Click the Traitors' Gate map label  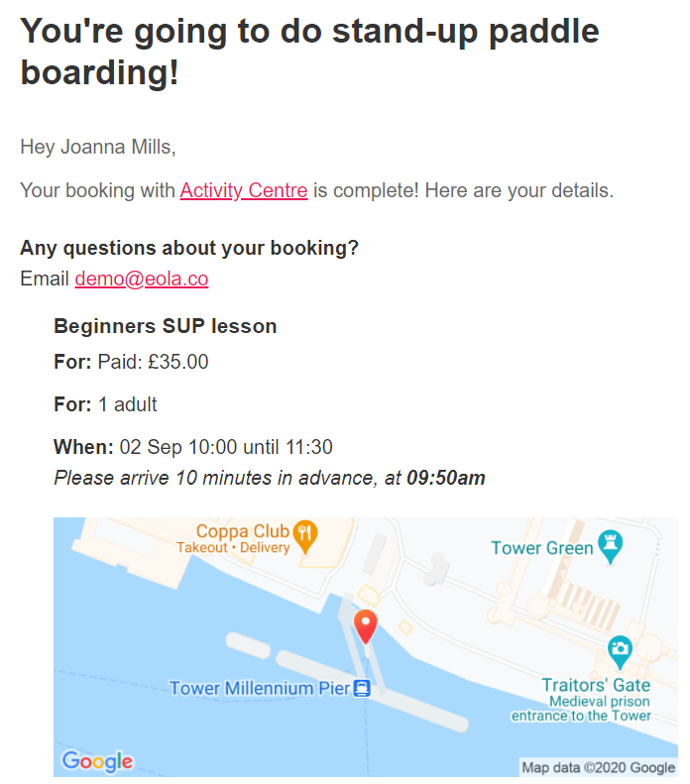click(x=596, y=685)
